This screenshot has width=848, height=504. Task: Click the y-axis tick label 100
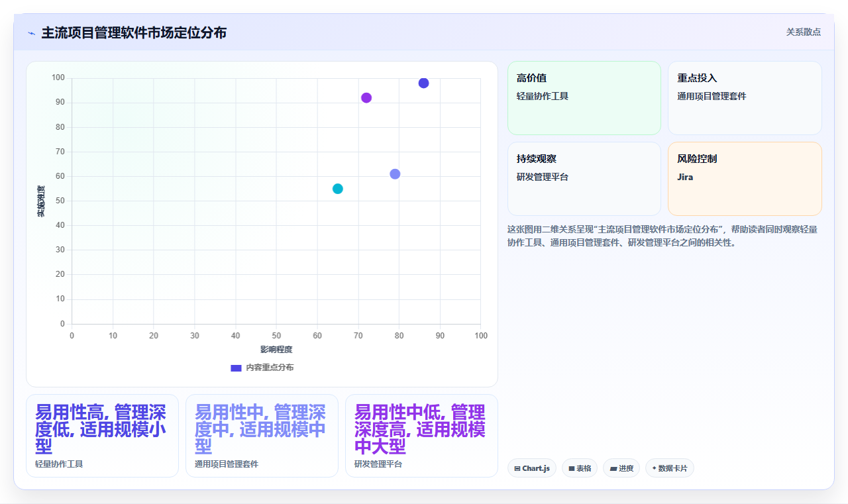pyautogui.click(x=58, y=78)
